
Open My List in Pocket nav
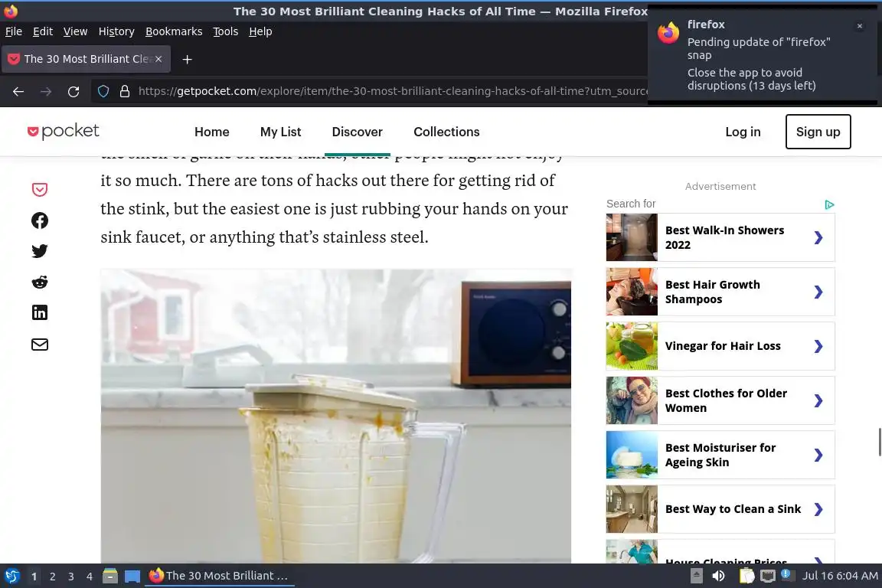click(281, 132)
